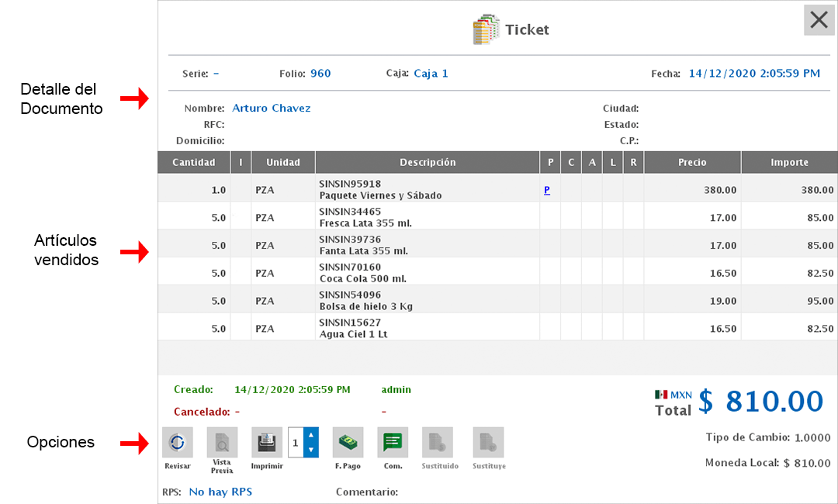Click the customer name Arturo Chavez
The height and width of the screenshot is (504, 838).
click(272, 109)
